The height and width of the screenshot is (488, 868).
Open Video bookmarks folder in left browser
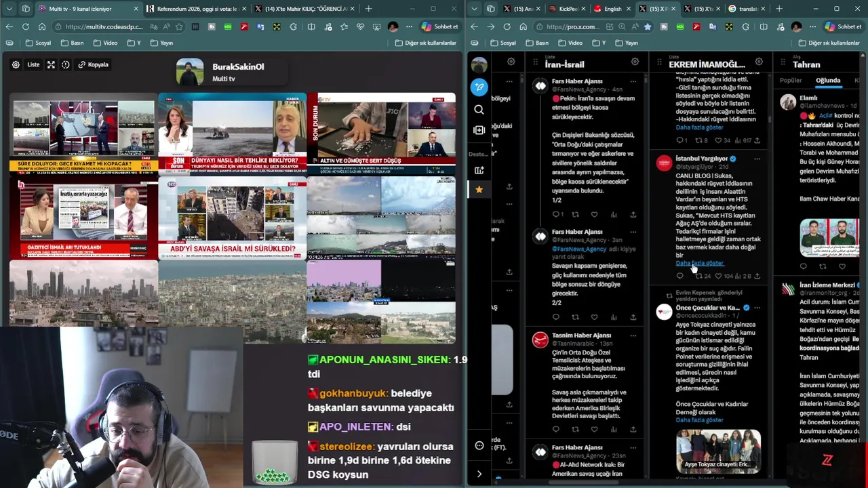105,43
